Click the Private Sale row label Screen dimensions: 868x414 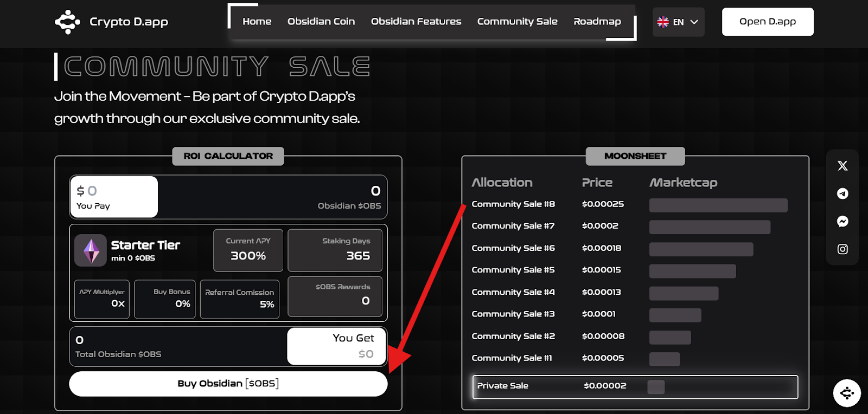click(x=503, y=386)
